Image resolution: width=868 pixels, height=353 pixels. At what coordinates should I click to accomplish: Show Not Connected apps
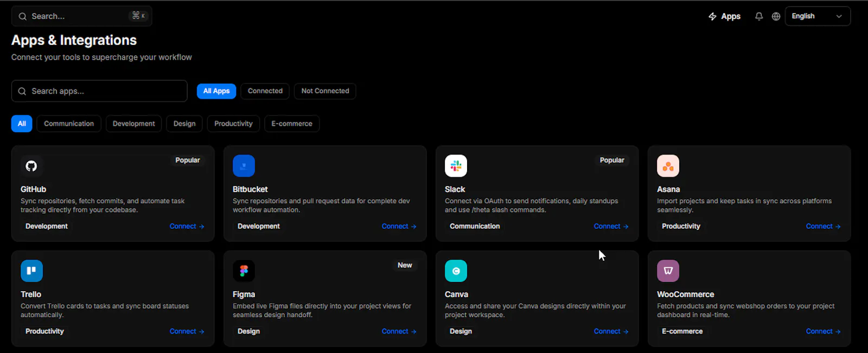point(325,91)
